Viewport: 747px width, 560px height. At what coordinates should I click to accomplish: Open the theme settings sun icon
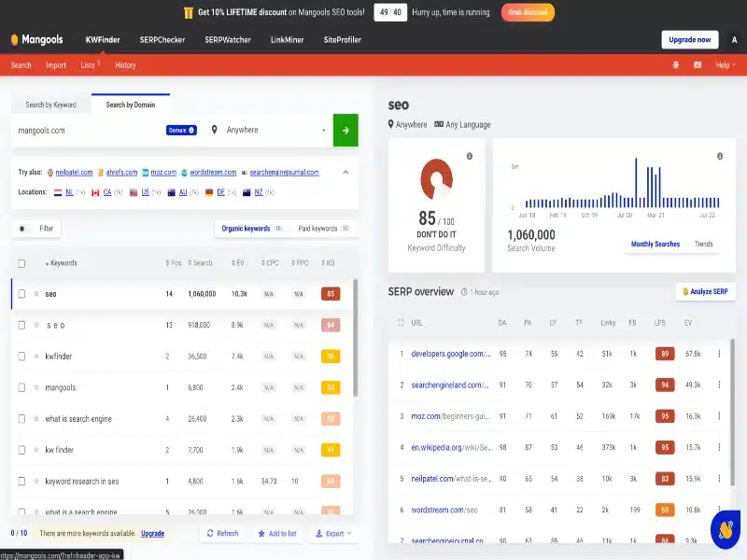click(675, 64)
